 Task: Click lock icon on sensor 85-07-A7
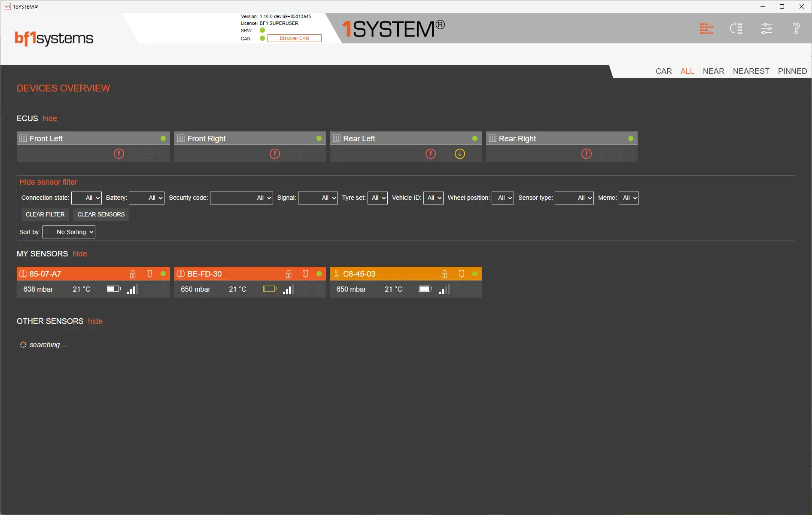[x=133, y=274]
